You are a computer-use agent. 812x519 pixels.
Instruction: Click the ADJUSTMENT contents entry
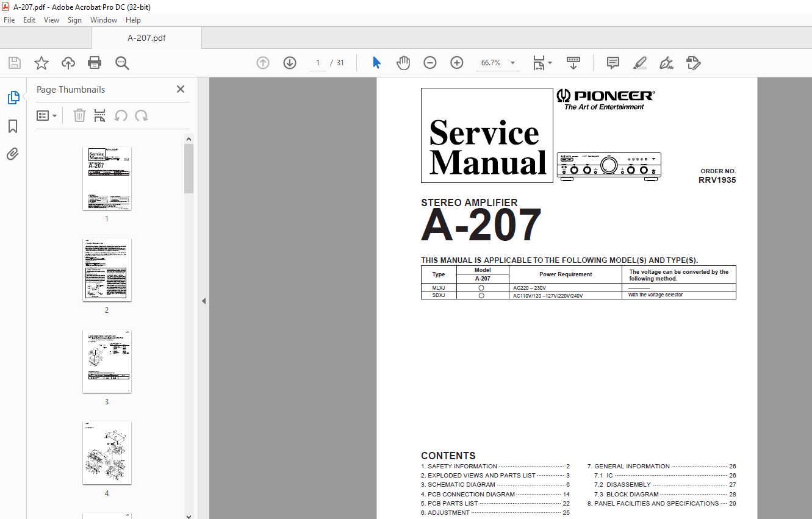495,512
